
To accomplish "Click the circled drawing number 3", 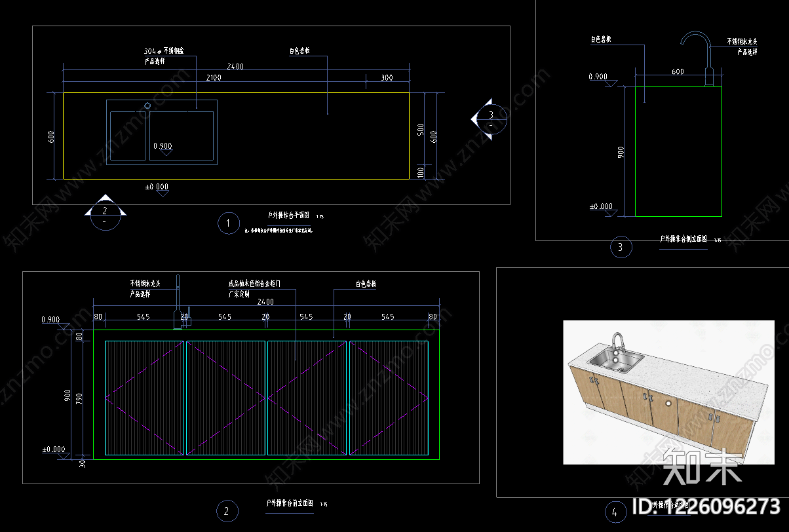I will click(620, 247).
